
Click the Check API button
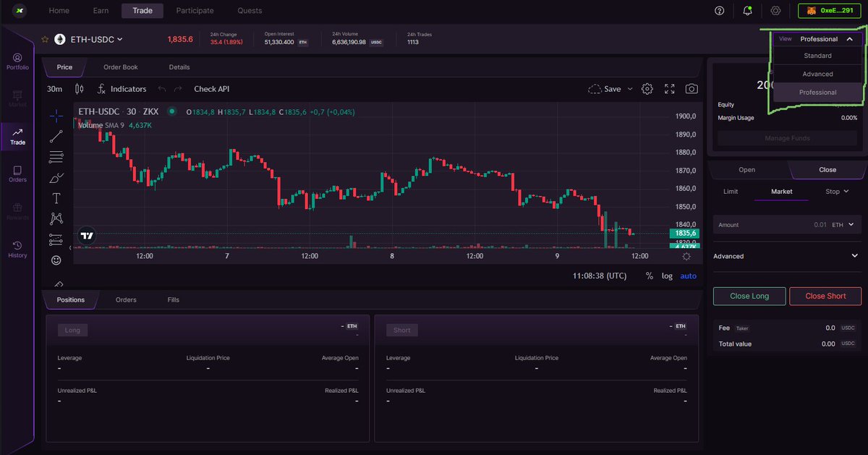click(x=211, y=89)
